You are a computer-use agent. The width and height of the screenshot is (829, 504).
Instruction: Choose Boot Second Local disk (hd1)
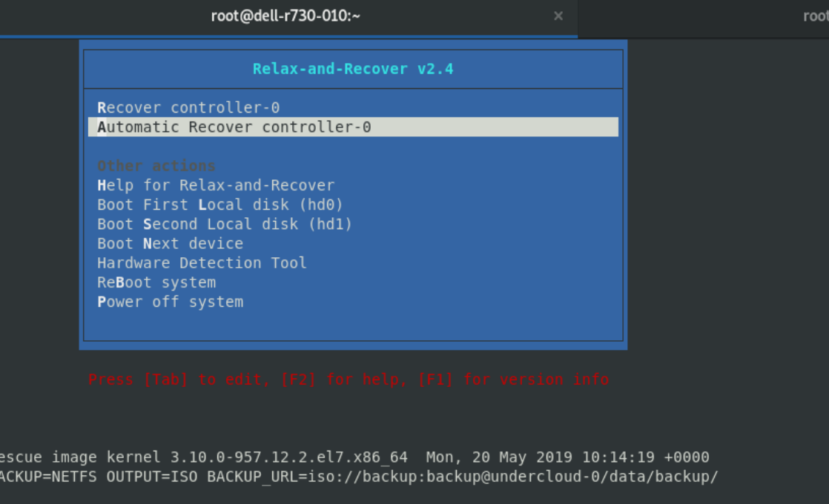coord(224,225)
